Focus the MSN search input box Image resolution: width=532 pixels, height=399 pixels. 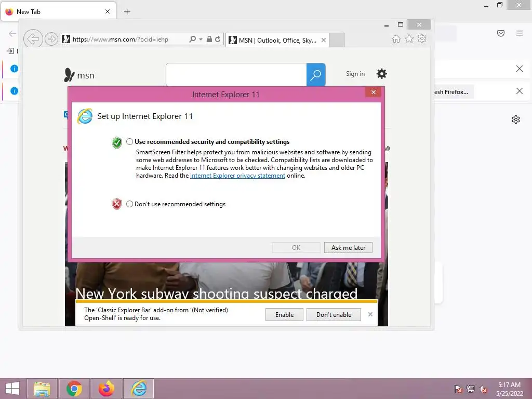point(236,75)
